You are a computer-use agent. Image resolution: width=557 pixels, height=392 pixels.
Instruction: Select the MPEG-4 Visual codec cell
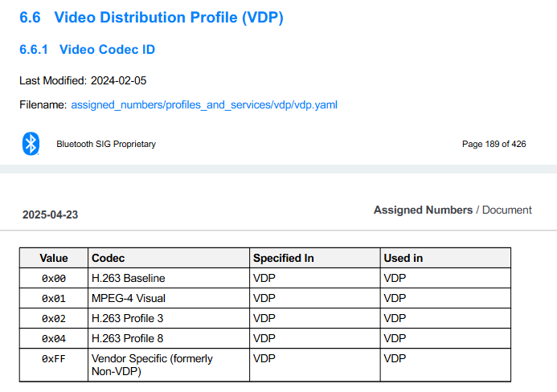click(x=169, y=298)
